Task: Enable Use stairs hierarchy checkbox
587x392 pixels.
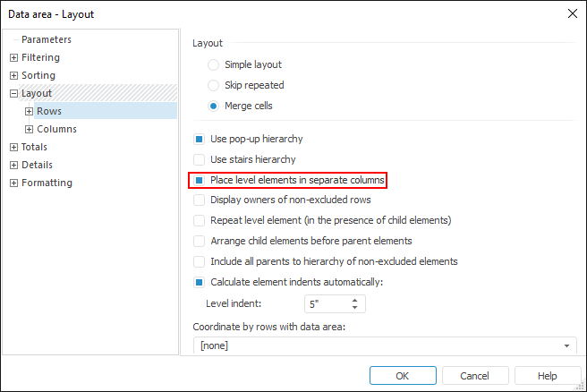Action: pyautogui.click(x=200, y=159)
